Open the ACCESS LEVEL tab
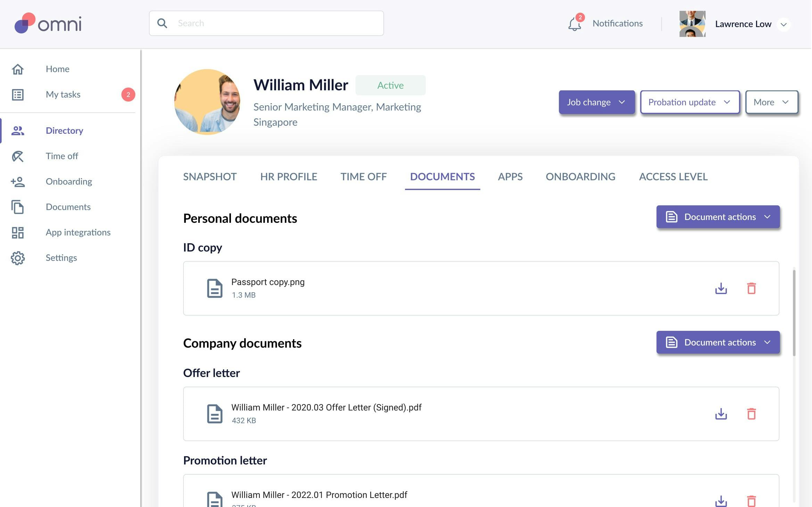 click(x=673, y=177)
